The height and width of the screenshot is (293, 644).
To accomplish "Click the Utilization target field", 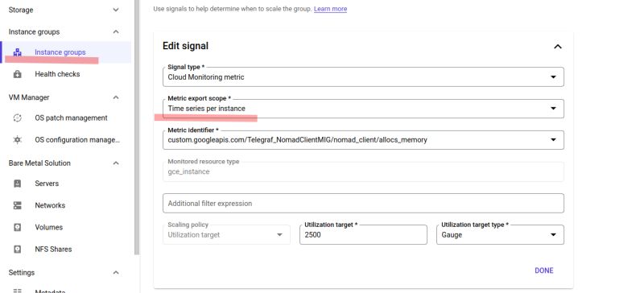I will pos(363,235).
